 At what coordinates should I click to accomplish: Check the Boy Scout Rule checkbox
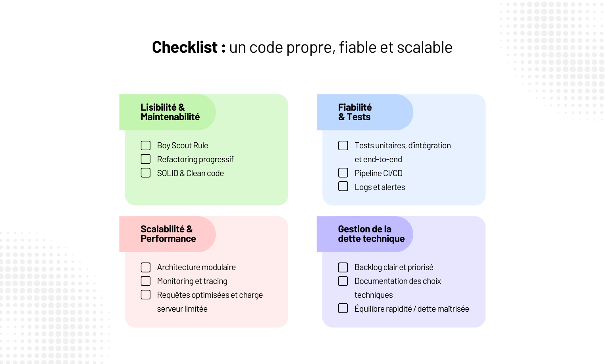pos(146,146)
